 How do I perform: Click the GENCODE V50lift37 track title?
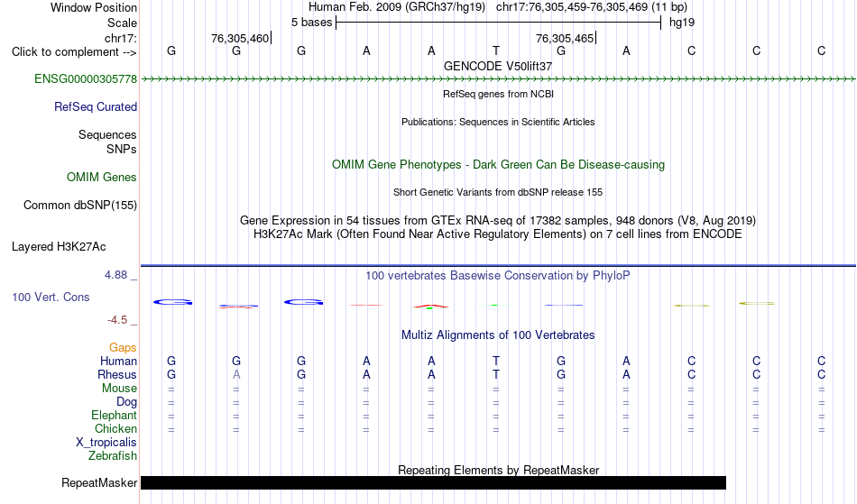pos(498,67)
